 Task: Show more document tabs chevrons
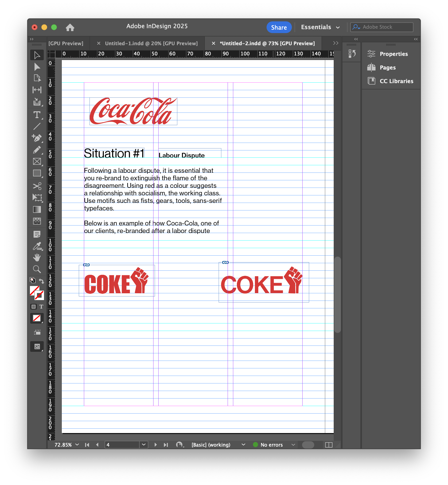pyautogui.click(x=336, y=43)
